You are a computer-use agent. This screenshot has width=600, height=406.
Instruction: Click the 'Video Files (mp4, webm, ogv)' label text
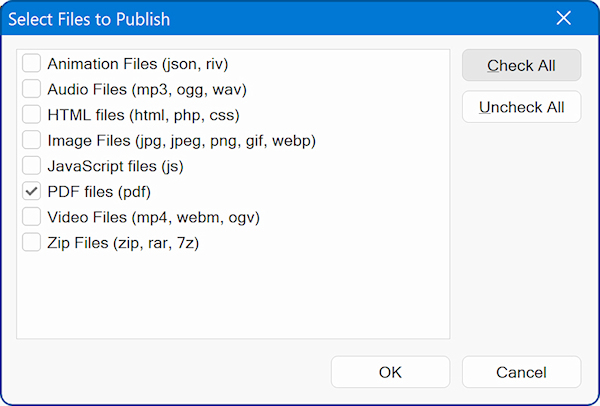point(154,217)
